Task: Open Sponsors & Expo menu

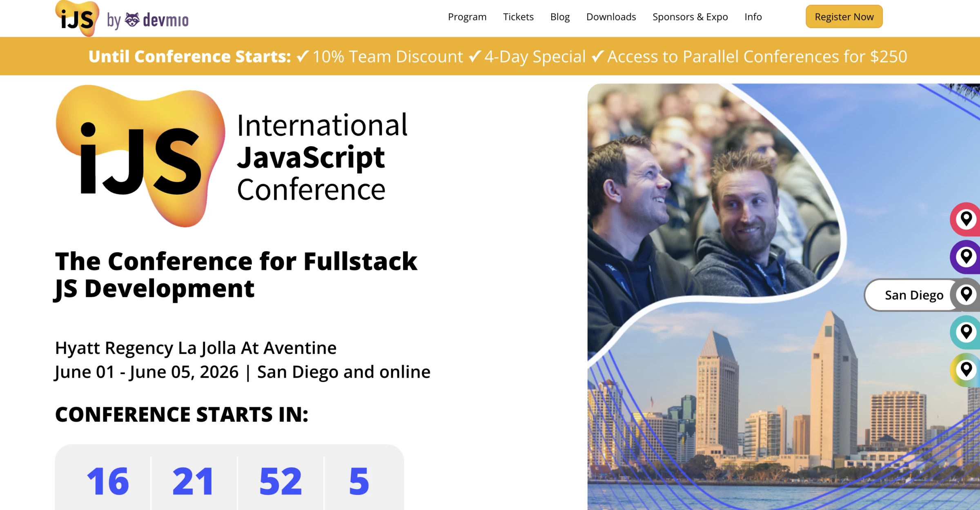Action: [690, 17]
